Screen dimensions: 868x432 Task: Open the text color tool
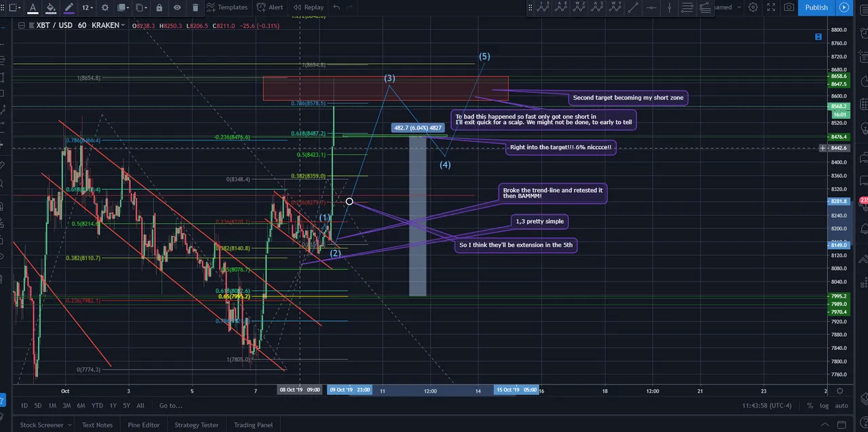point(33,7)
